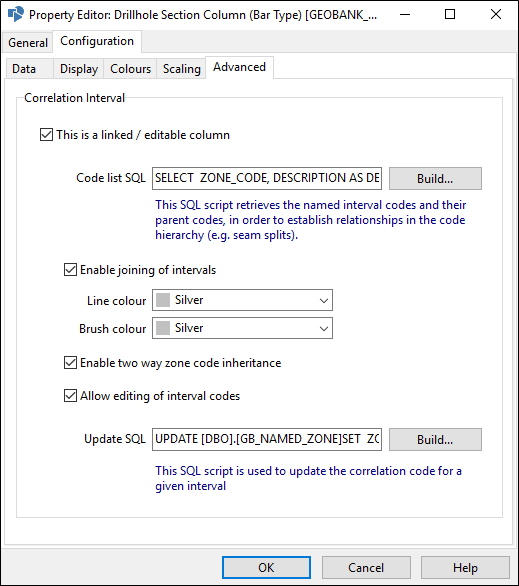Click the silver Line colour swatch
519x586 pixels.
[163, 300]
